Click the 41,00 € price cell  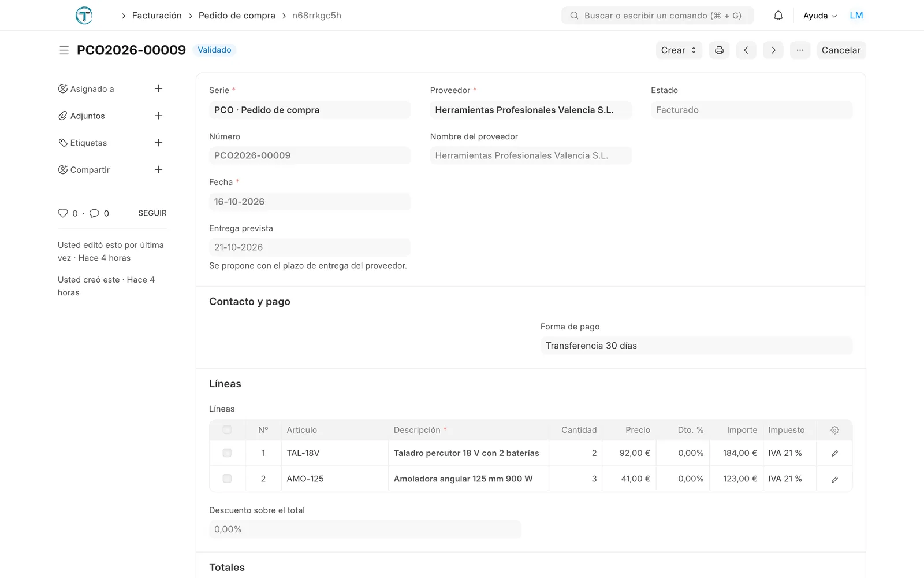click(629, 479)
